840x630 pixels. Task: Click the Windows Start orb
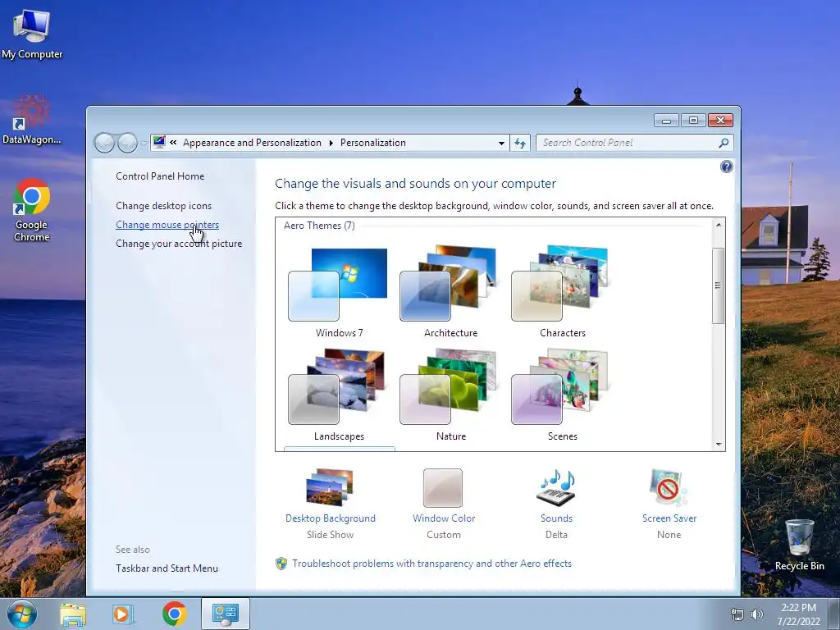[x=21, y=614]
